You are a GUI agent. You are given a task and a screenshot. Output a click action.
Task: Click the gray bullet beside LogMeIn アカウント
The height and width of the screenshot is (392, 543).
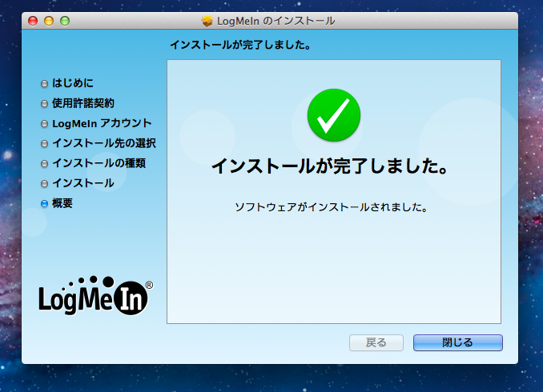[x=44, y=123]
